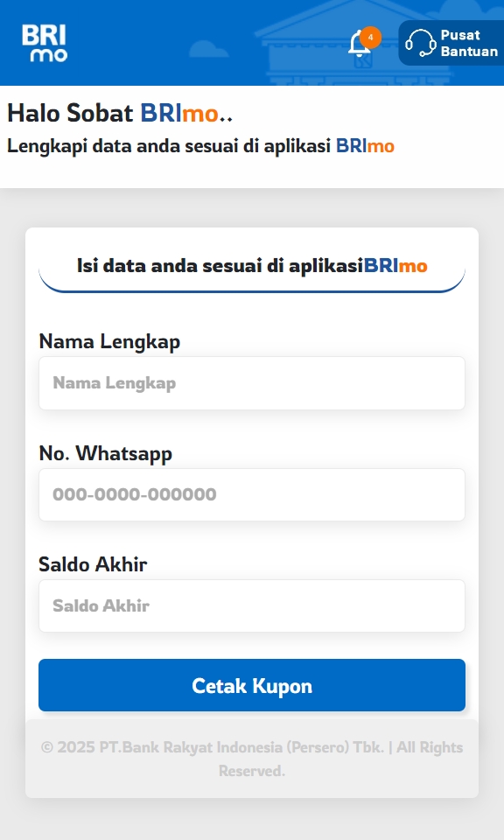
Task: Click the orange notification badge showing 4
Action: pos(371,38)
